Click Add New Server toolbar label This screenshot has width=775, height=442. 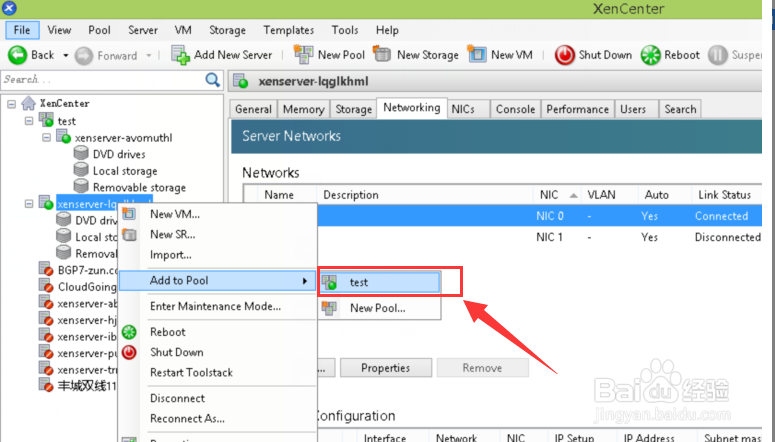click(x=233, y=55)
